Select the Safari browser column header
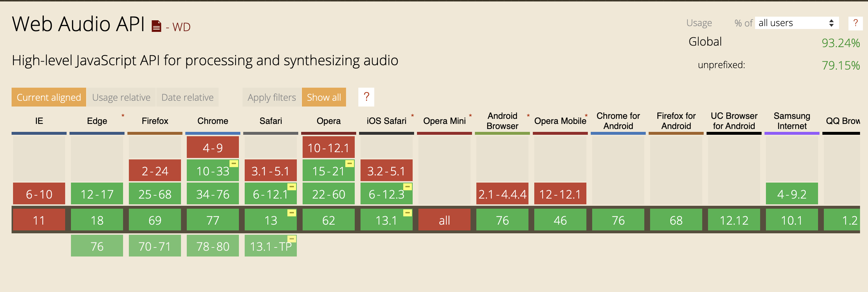This screenshot has height=292, width=868. click(x=271, y=121)
